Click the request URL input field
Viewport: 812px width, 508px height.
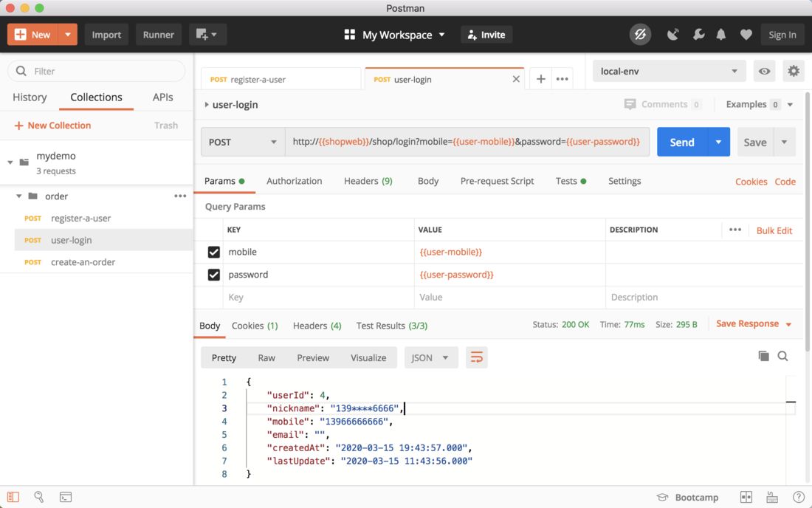[x=467, y=142]
